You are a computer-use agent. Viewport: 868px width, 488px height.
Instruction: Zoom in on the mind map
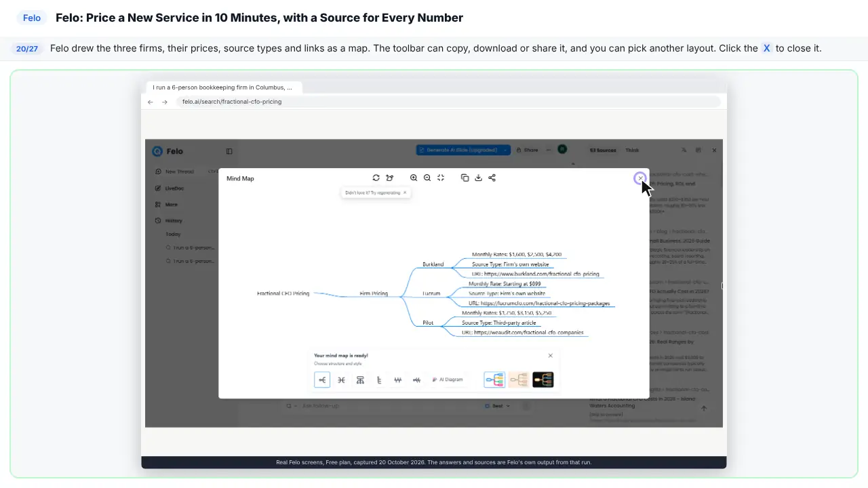[x=414, y=178]
